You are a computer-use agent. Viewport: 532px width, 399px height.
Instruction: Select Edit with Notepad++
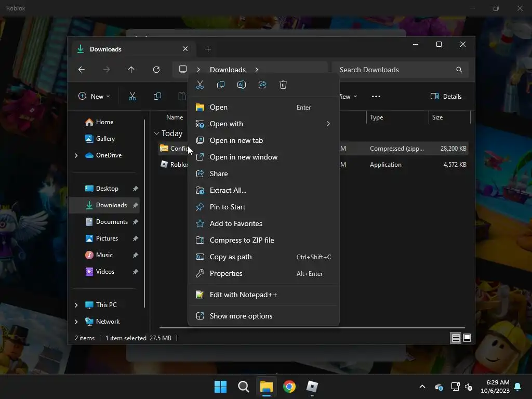click(263, 295)
